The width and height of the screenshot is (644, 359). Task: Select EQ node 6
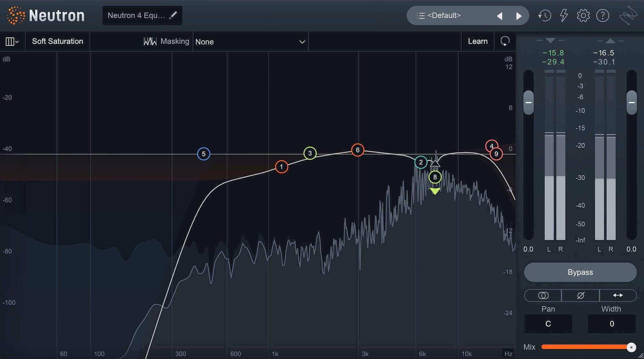click(357, 150)
